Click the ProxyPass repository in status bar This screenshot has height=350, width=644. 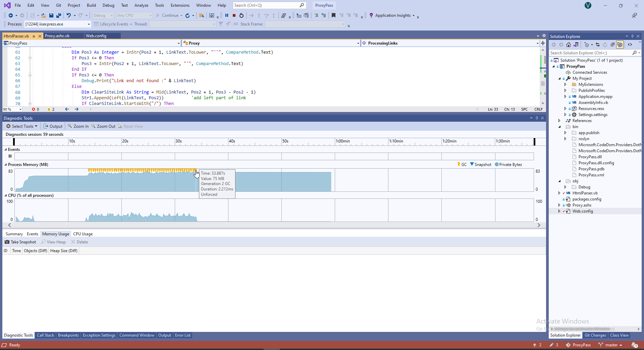(x=578, y=345)
